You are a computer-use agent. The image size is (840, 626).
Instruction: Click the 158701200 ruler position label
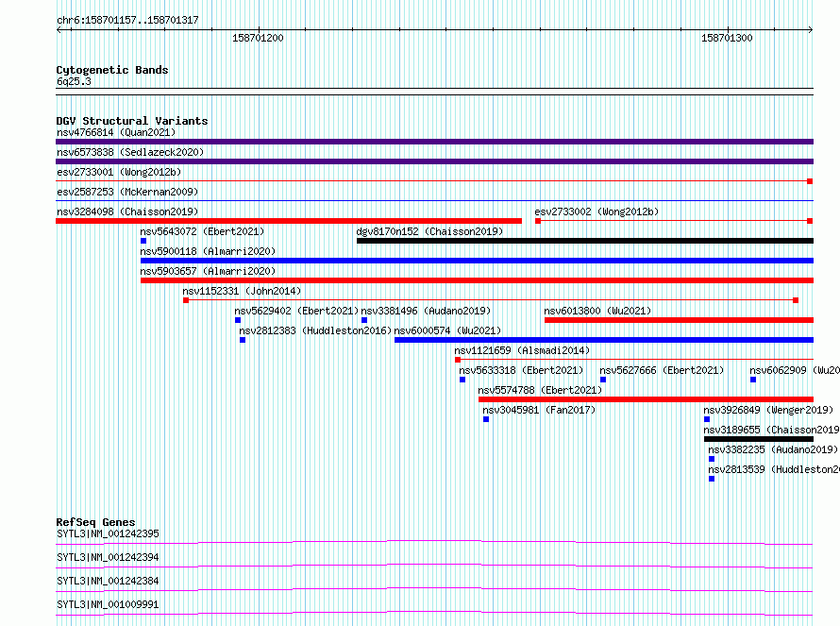click(x=258, y=38)
